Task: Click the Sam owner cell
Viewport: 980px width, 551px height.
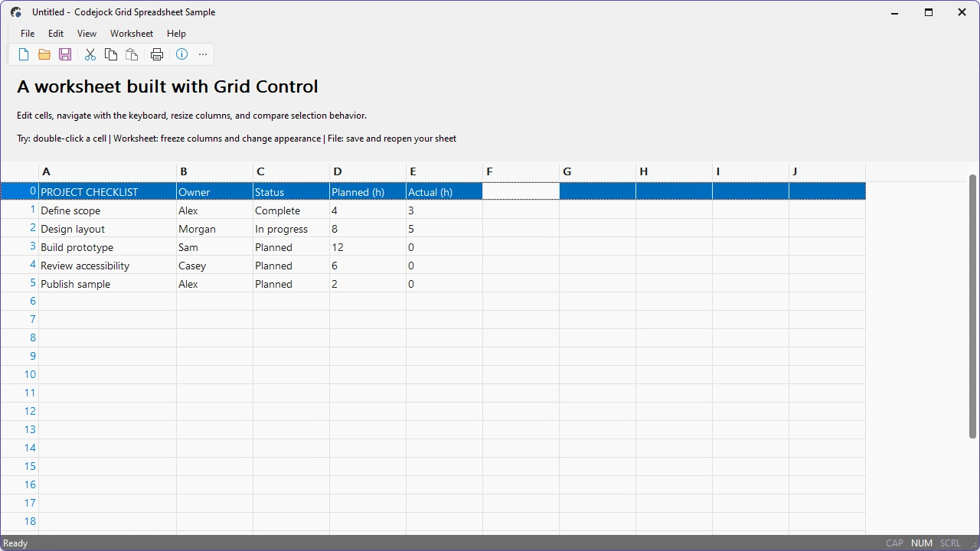Action: [x=214, y=246]
